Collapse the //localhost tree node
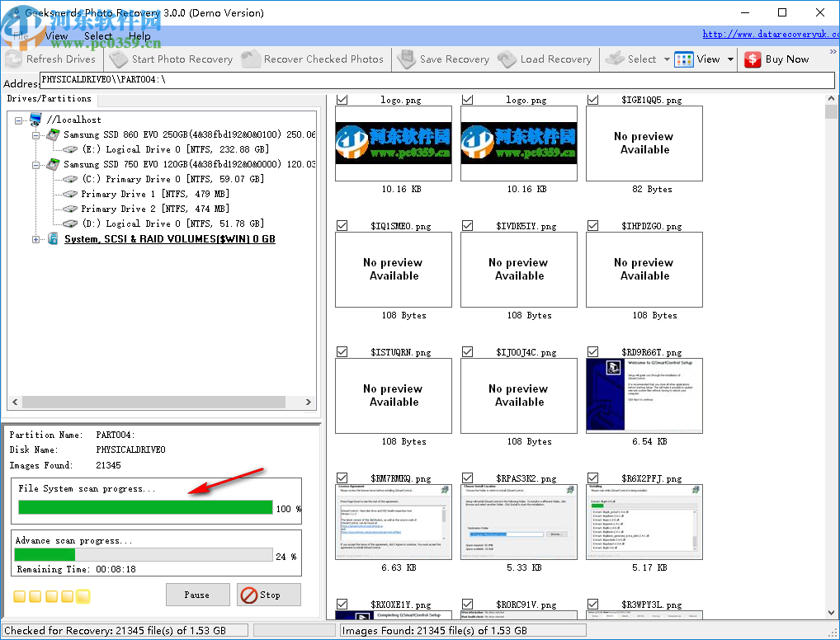 (x=18, y=119)
